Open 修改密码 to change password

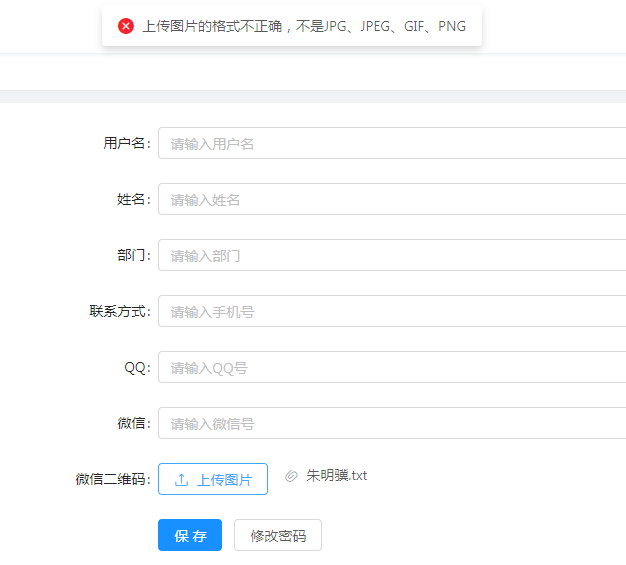tap(278, 535)
